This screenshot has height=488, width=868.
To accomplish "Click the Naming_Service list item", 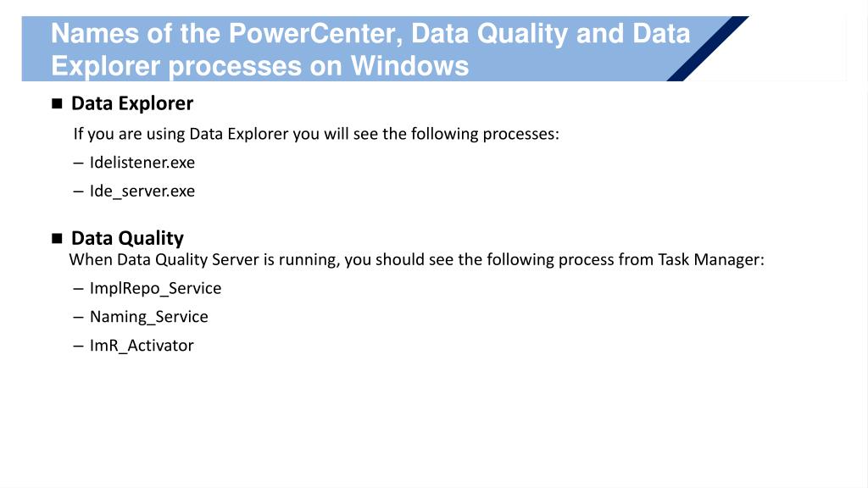I will pos(149,317).
